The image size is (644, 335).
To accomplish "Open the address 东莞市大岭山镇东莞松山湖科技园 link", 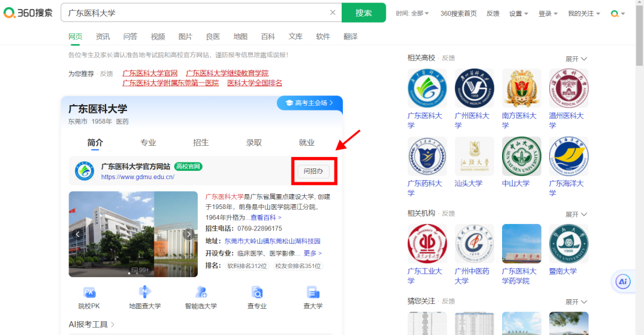I will [273, 241].
